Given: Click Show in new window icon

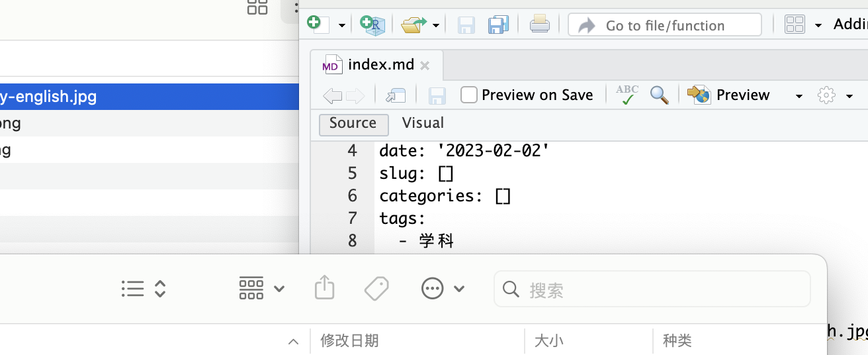Looking at the screenshot, I should click(x=396, y=95).
